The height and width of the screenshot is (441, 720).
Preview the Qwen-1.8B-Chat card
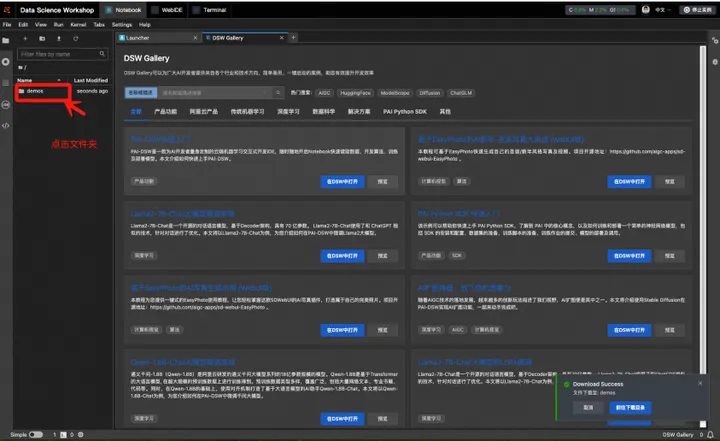(x=382, y=418)
